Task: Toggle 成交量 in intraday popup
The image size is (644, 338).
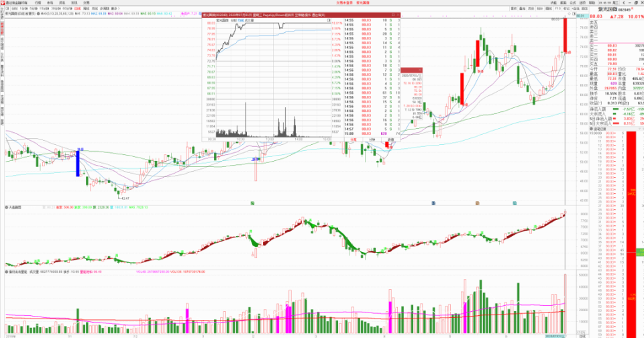Action: click(250, 20)
